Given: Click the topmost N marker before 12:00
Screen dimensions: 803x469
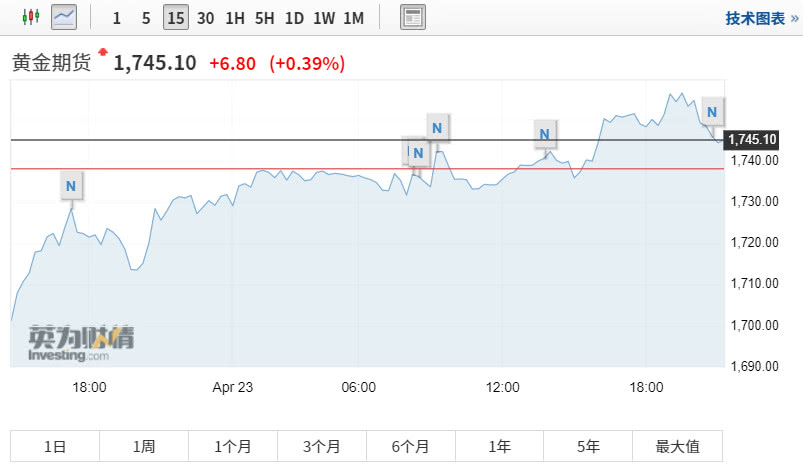Looking at the screenshot, I should point(437,128).
